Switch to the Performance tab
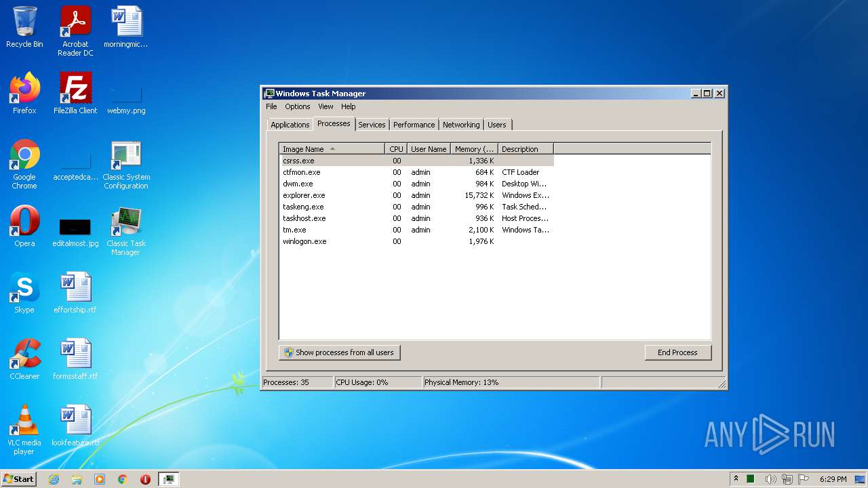The image size is (868, 488). coord(414,125)
